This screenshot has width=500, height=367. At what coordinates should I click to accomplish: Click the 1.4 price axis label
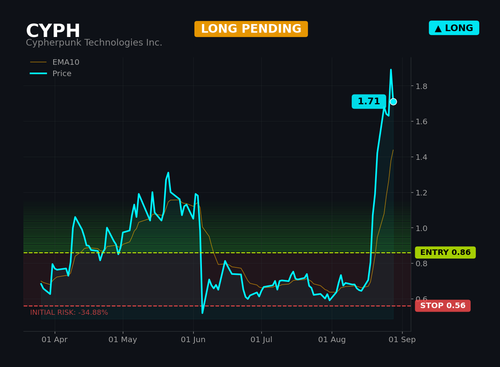421,157
